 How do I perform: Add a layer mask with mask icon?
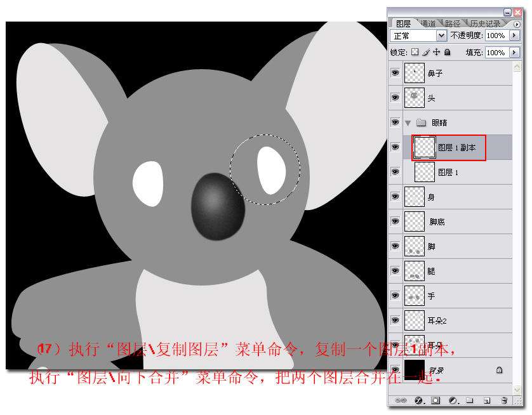[x=436, y=400]
